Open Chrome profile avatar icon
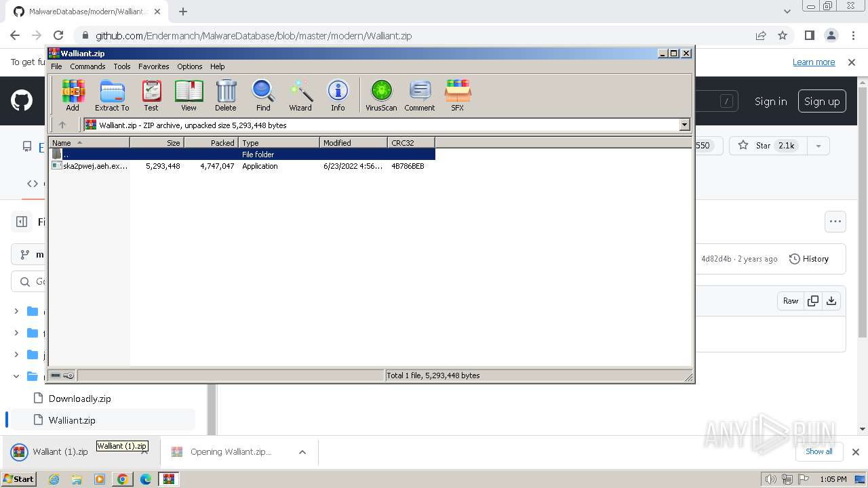868x488 pixels. (x=831, y=35)
